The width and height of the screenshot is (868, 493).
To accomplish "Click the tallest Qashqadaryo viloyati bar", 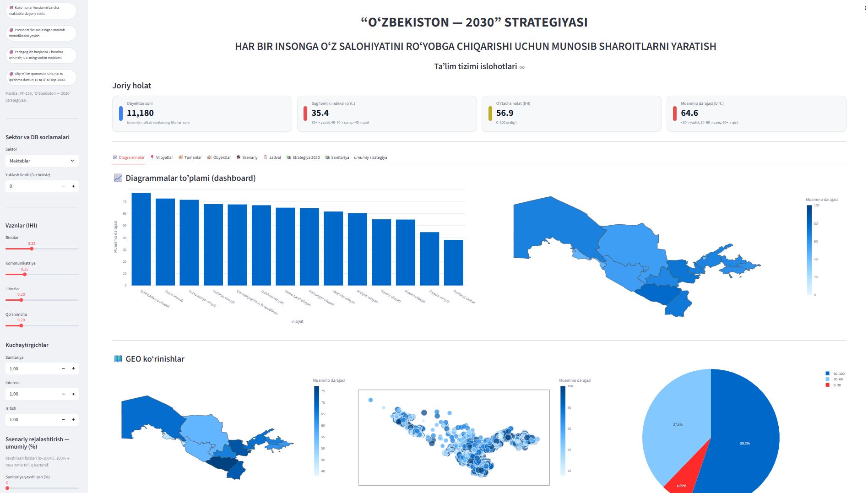I will [141, 239].
